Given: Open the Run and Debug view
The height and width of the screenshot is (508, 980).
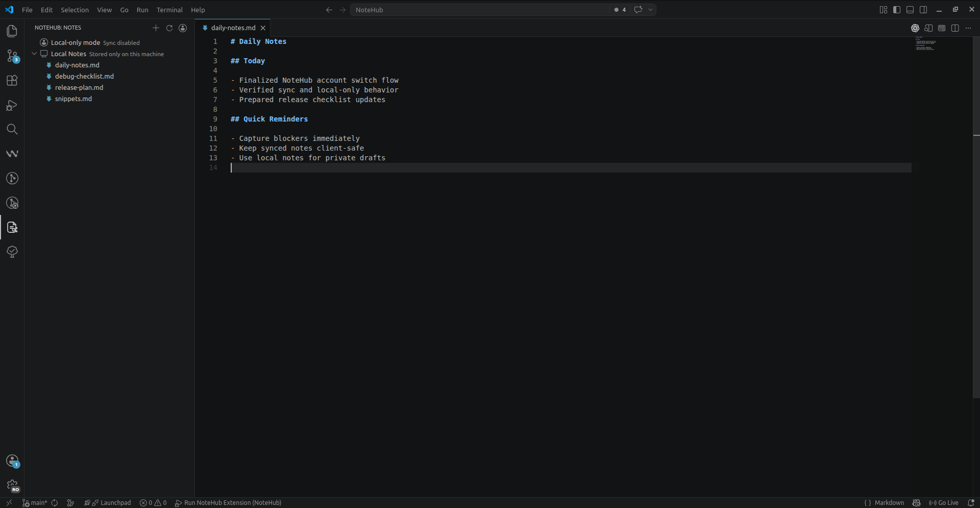Looking at the screenshot, I should tap(12, 105).
